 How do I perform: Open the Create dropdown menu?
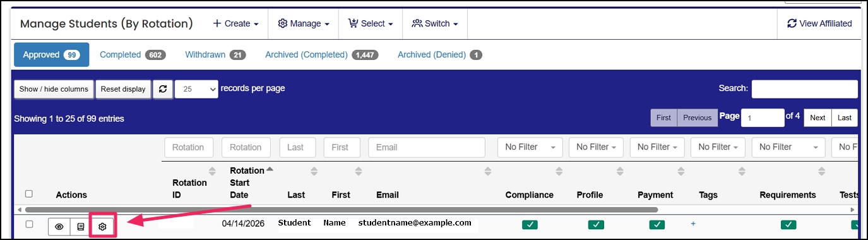tap(235, 23)
